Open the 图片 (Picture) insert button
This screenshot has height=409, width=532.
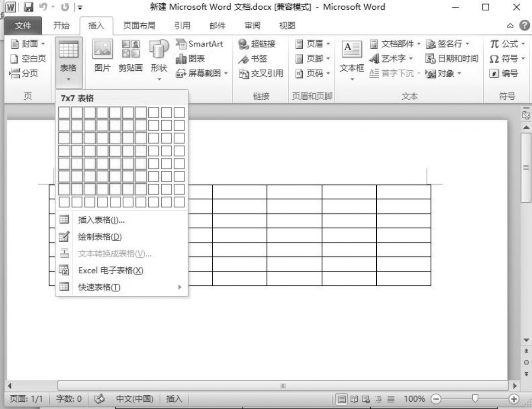pos(102,56)
